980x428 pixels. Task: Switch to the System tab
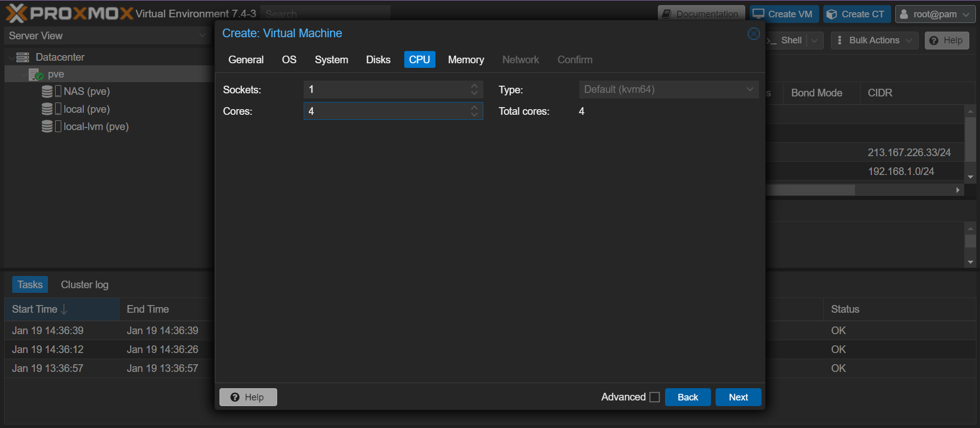[x=331, y=60]
